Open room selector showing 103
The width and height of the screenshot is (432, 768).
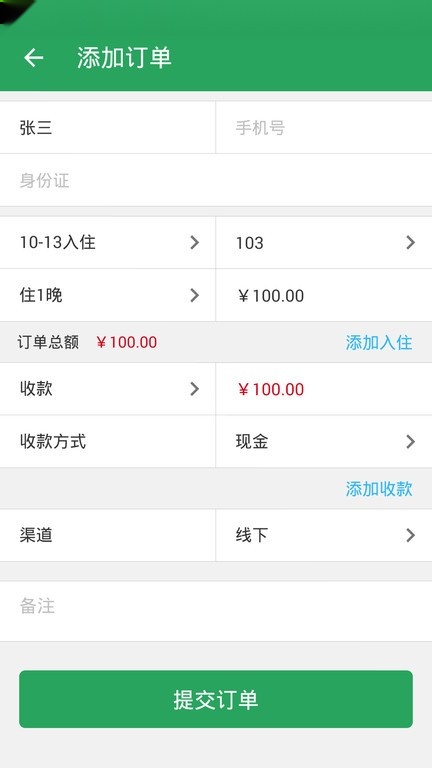click(324, 242)
